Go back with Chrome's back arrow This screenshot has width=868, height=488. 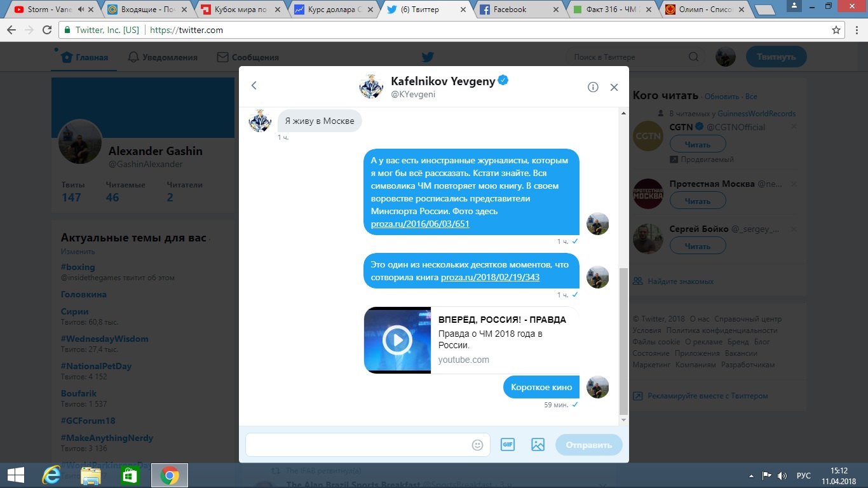(11, 30)
